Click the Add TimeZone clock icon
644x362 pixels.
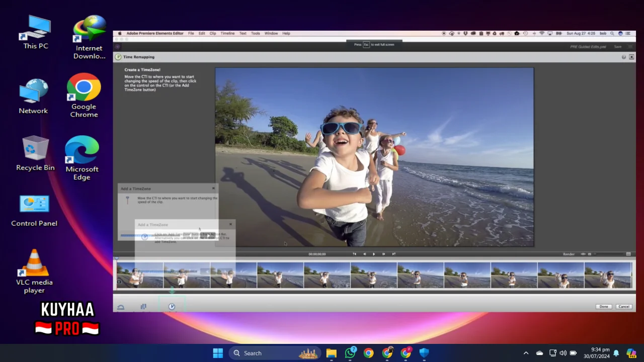(x=172, y=306)
